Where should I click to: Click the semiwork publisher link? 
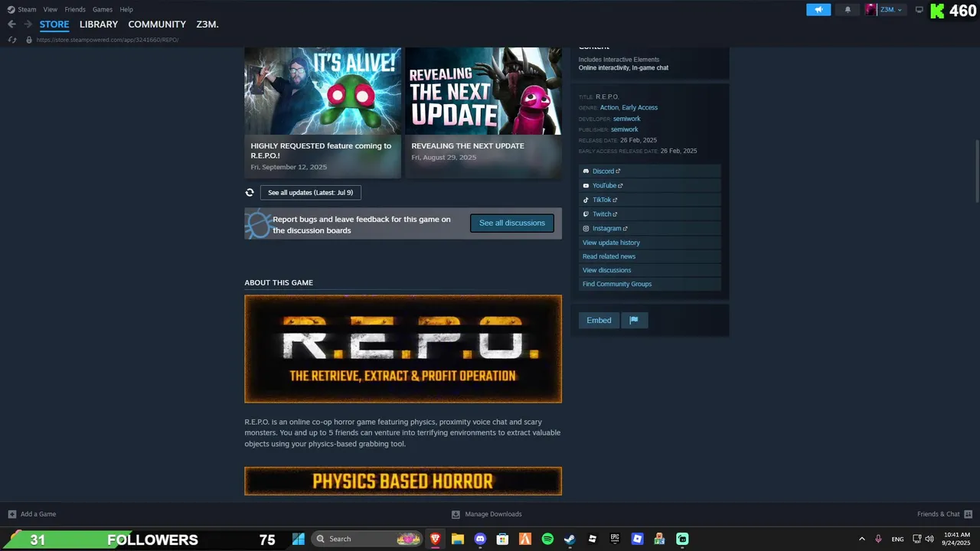[x=625, y=129]
